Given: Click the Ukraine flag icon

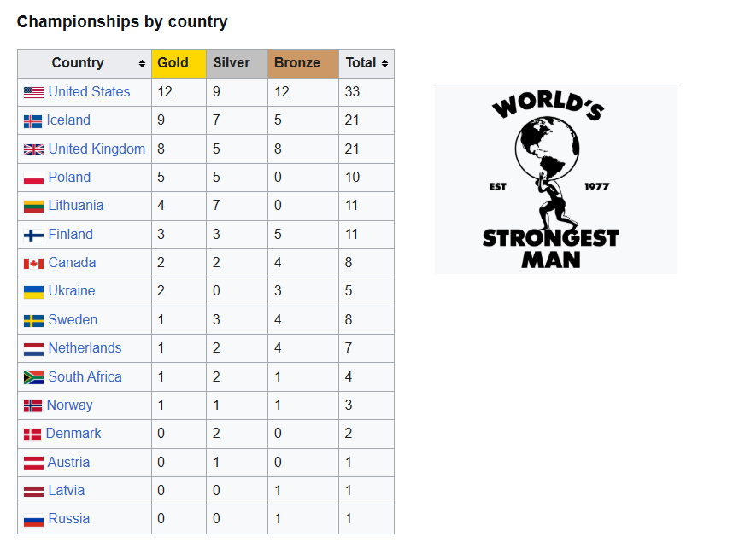Looking at the screenshot, I should (x=33, y=292).
